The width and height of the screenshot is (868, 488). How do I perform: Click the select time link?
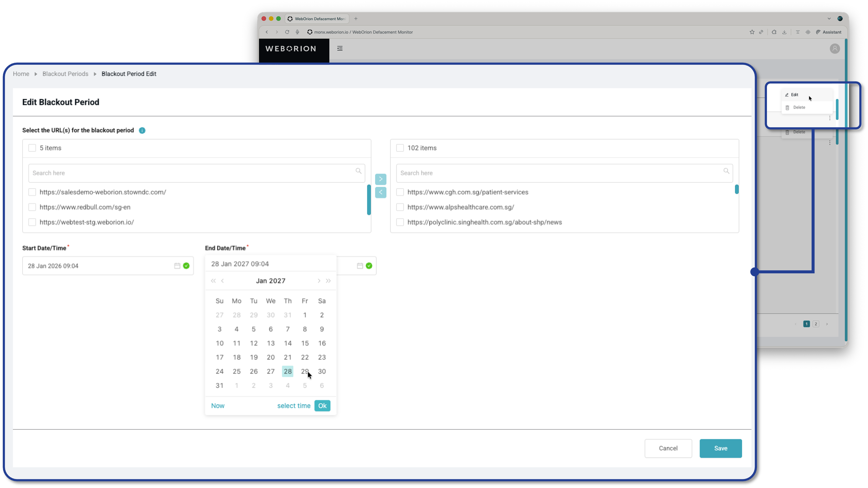click(293, 406)
